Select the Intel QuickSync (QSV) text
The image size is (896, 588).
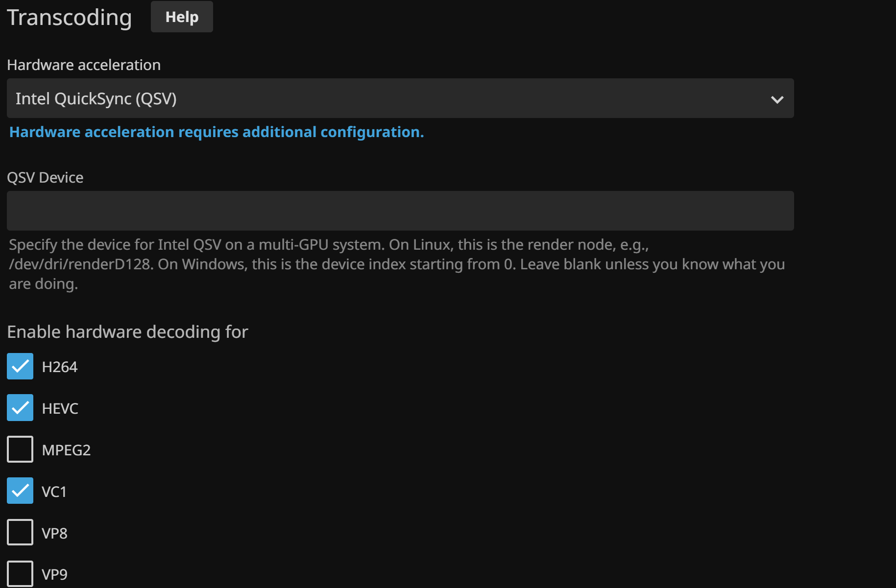click(x=96, y=99)
